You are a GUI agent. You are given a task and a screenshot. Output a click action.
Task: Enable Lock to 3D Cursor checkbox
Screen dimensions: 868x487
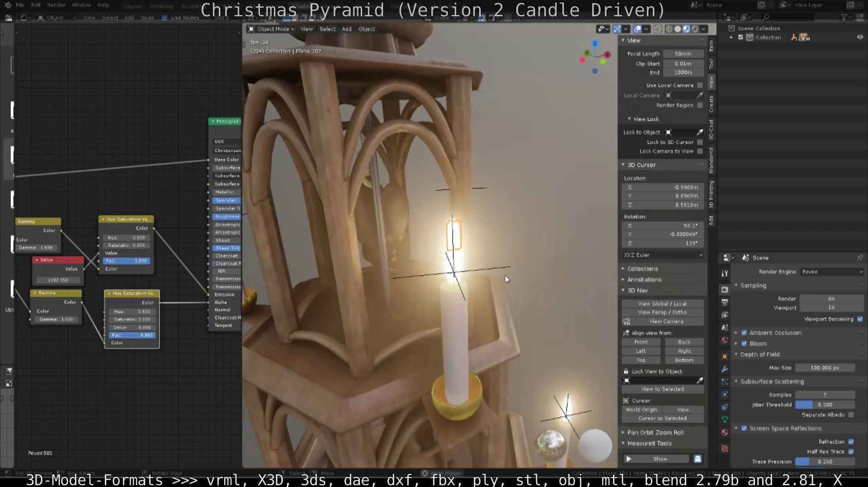pyautogui.click(x=700, y=142)
